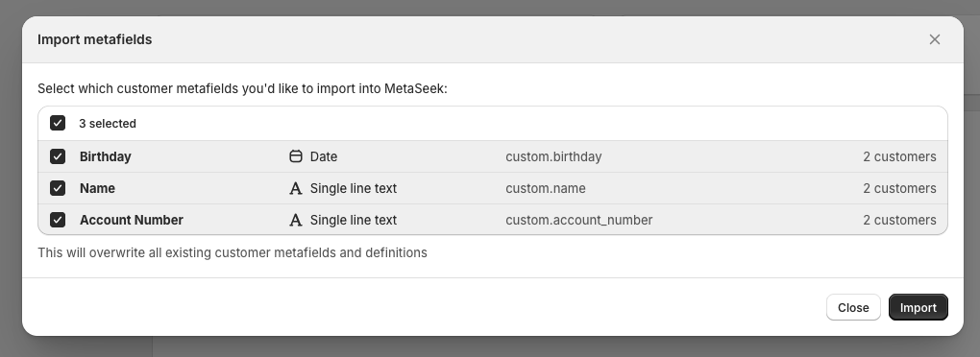Click the 'Import metafields' dialog title
The image size is (980, 357).
point(94,39)
